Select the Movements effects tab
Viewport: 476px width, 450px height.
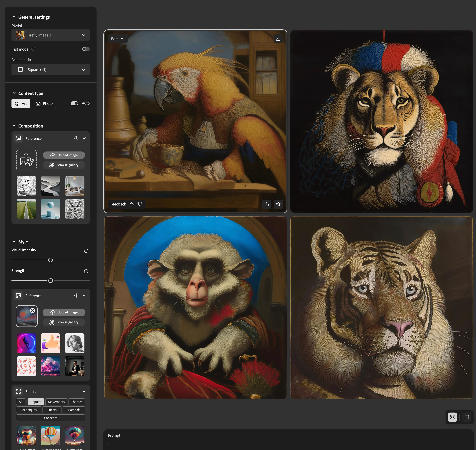pos(56,402)
